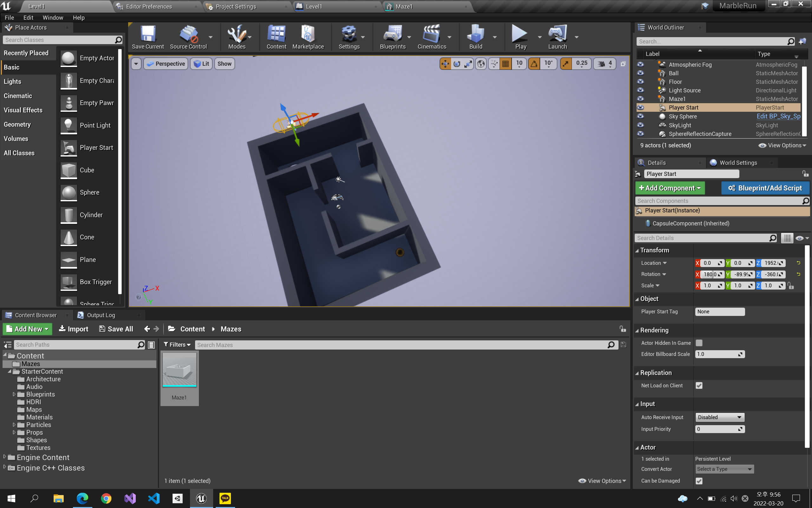Click the Import button in Content Browser
Image resolution: width=812 pixels, height=508 pixels.
[x=74, y=329]
